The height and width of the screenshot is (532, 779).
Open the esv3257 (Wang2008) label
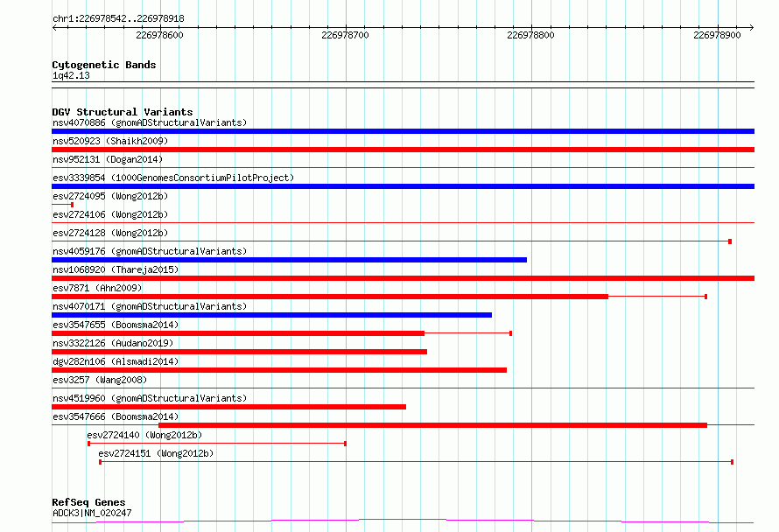(x=100, y=380)
